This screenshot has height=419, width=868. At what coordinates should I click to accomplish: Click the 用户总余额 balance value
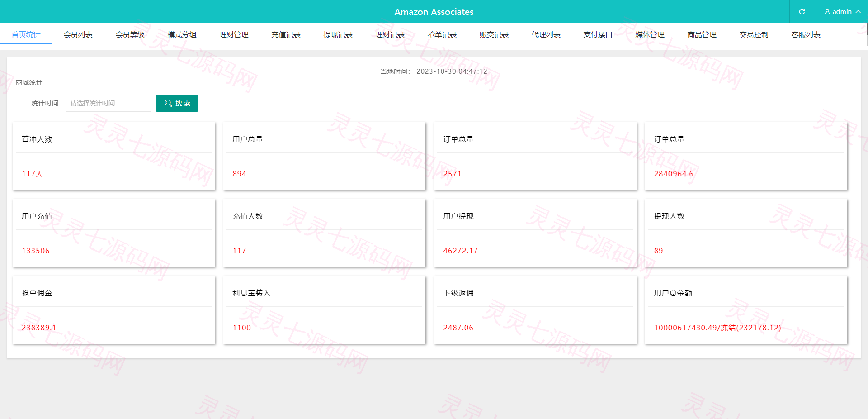717,328
